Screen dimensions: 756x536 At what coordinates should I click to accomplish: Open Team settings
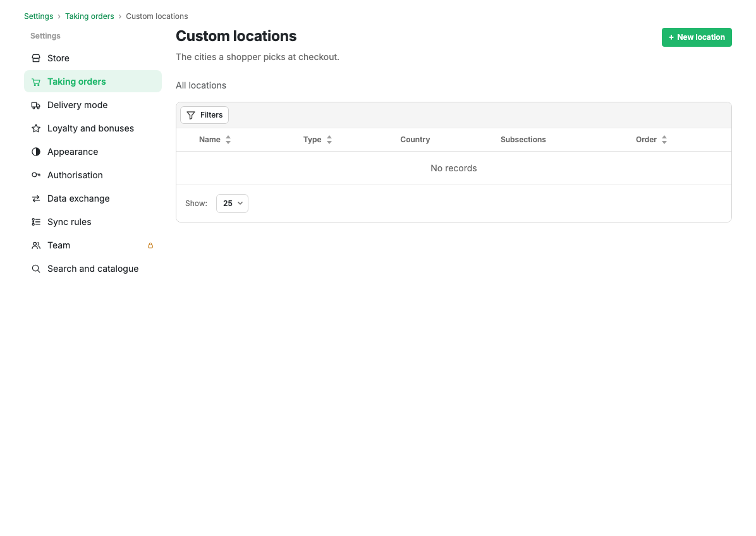pos(92,245)
